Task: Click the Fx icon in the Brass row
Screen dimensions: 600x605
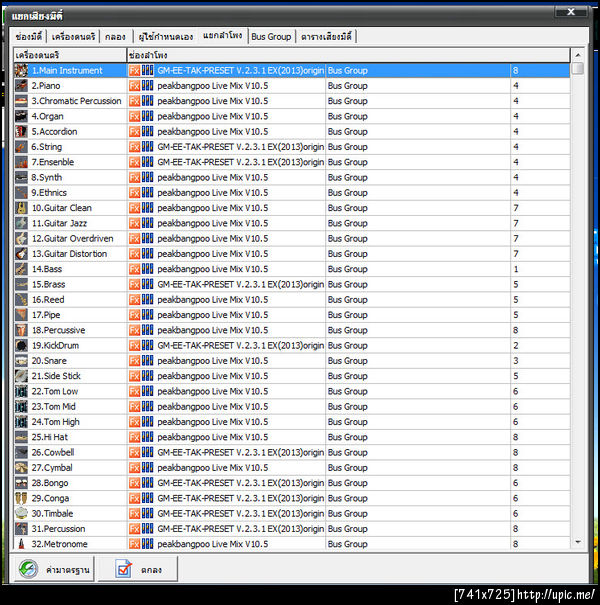Action: [134, 284]
